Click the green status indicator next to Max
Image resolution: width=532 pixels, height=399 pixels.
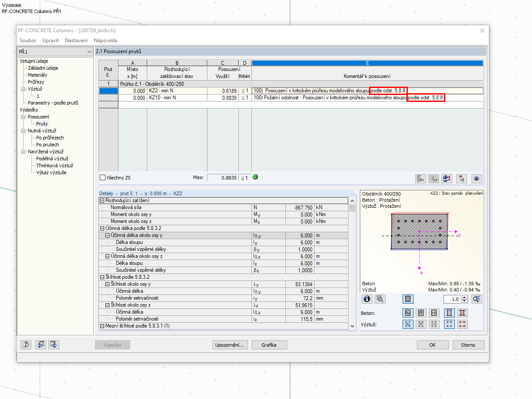point(255,177)
